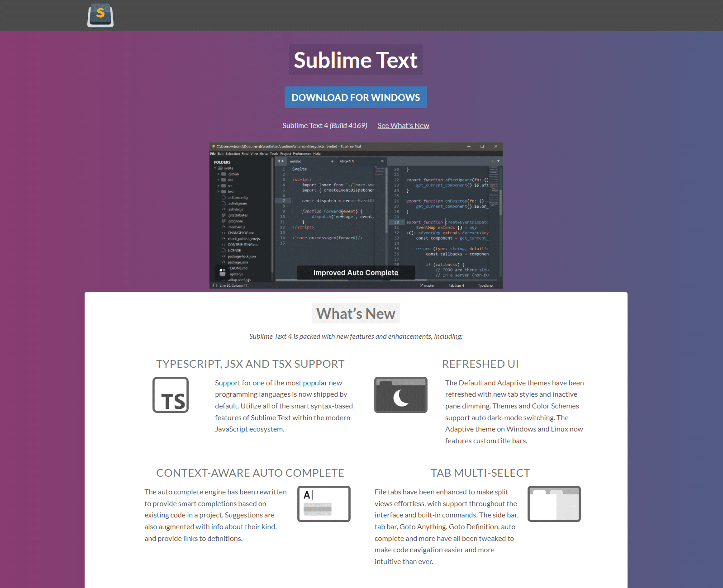This screenshot has height=588, width=723.
Task: Open the tab list dropdown arrow
Action: (x=499, y=161)
